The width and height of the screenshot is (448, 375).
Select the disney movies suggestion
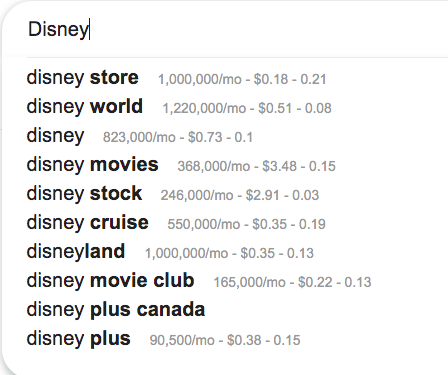92,165
